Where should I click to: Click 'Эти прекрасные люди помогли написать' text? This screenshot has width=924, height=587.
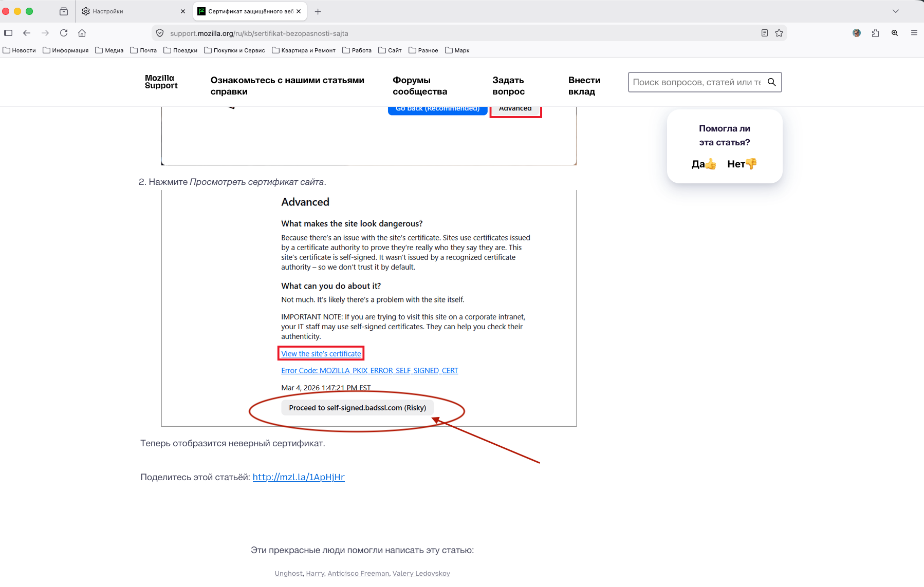click(362, 550)
